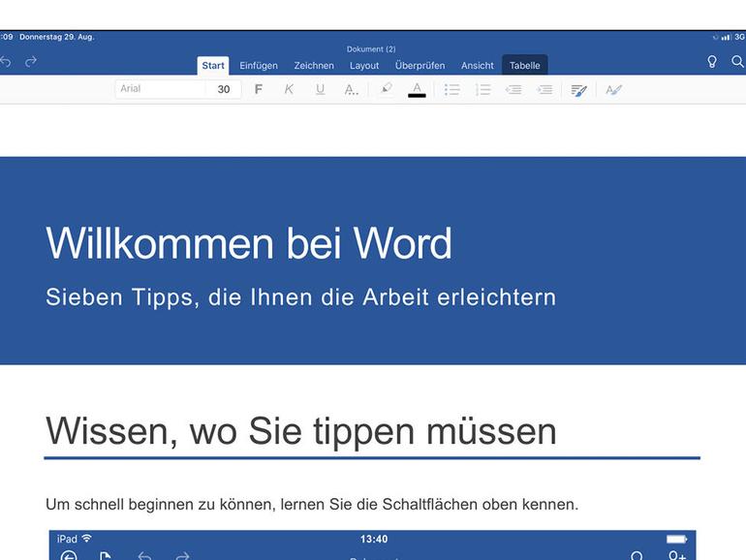Open the Ansicht tab
746x560 pixels.
click(x=478, y=66)
